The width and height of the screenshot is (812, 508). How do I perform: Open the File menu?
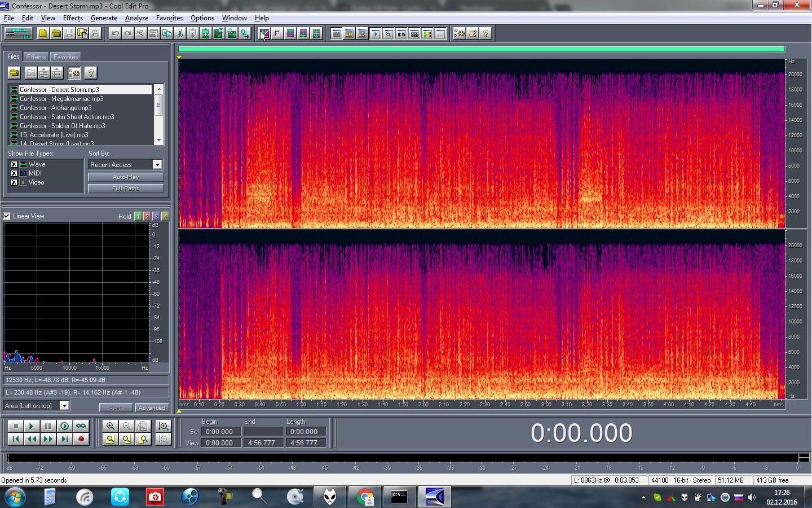9,18
